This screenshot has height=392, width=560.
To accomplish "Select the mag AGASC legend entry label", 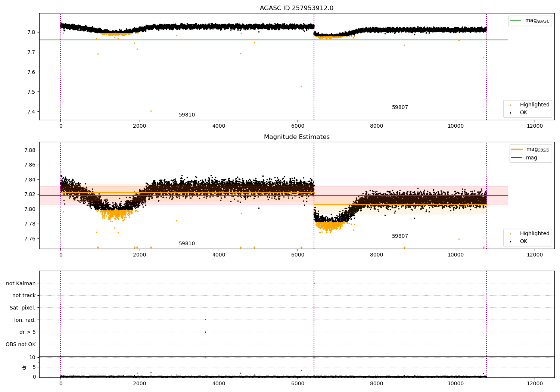I will pos(537,21).
